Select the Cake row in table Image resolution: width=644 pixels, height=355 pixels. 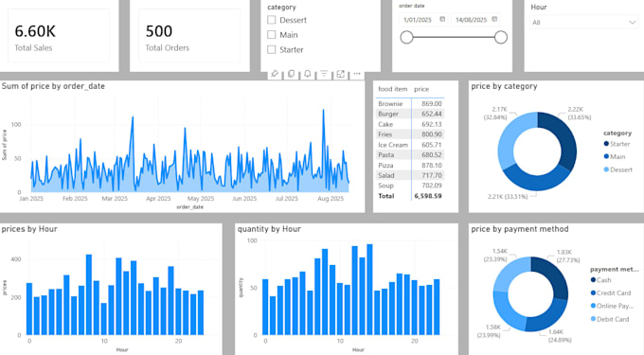pos(410,124)
